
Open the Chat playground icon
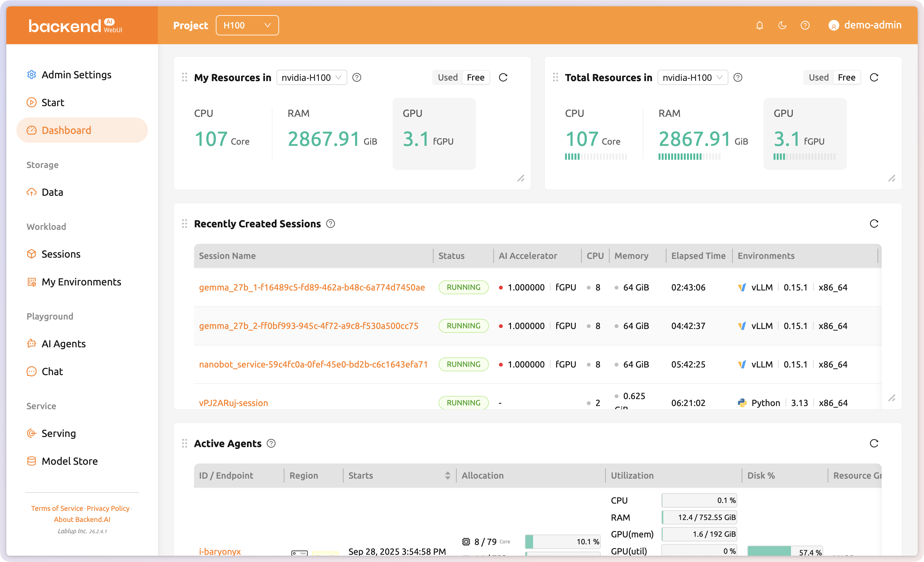click(x=32, y=371)
